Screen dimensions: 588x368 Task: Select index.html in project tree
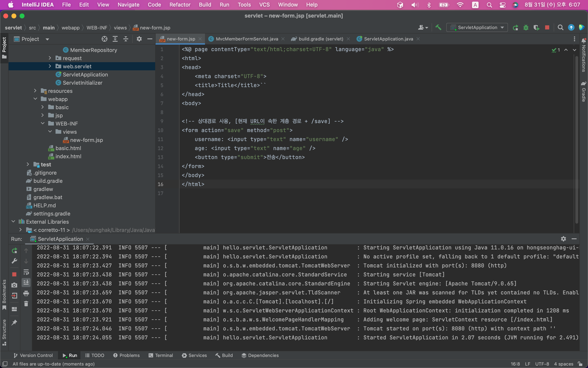click(68, 156)
